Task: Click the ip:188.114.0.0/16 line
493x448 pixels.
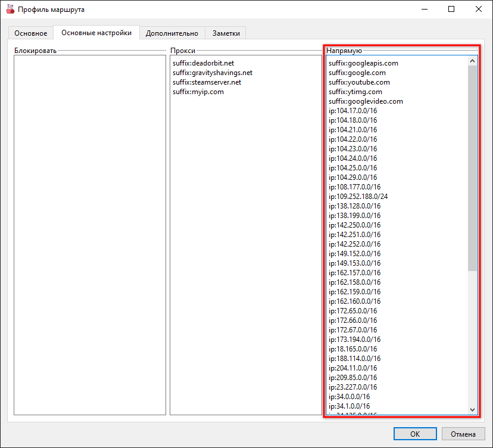Action: coord(355,358)
